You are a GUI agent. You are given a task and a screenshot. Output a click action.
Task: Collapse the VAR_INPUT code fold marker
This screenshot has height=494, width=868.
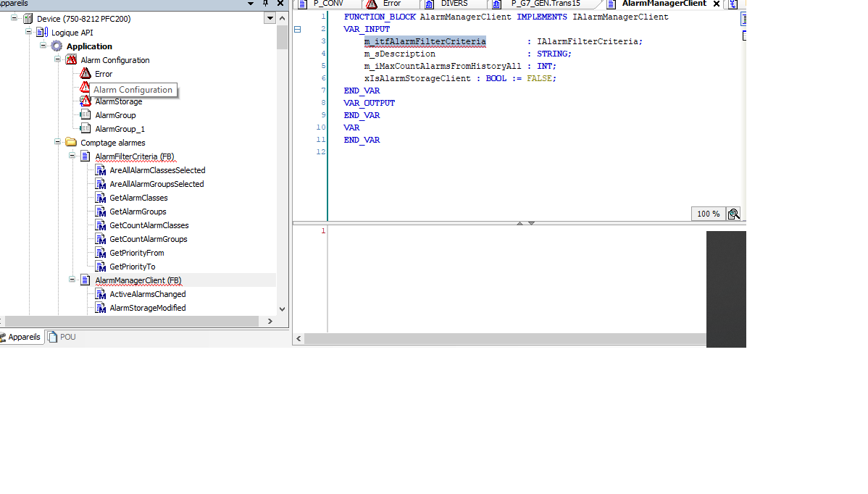tap(297, 29)
